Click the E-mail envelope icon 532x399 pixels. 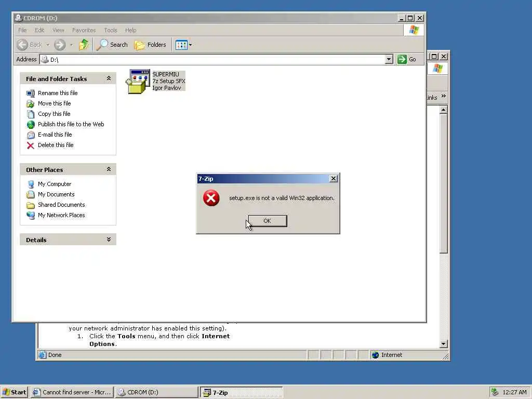pos(31,135)
